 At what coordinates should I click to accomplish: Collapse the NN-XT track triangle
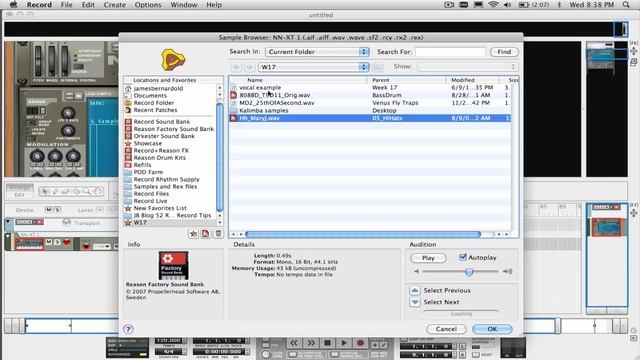click(8, 236)
